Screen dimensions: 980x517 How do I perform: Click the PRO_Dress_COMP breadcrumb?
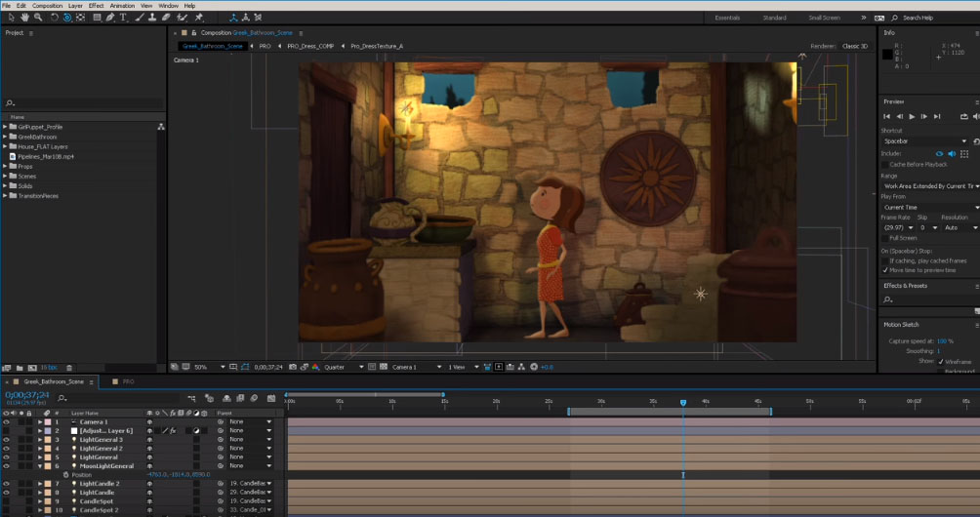point(310,46)
